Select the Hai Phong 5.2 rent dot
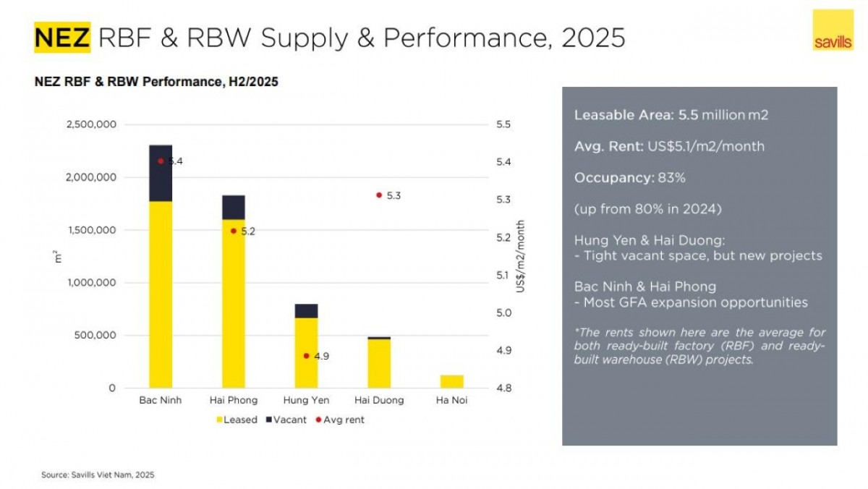 click(x=233, y=231)
